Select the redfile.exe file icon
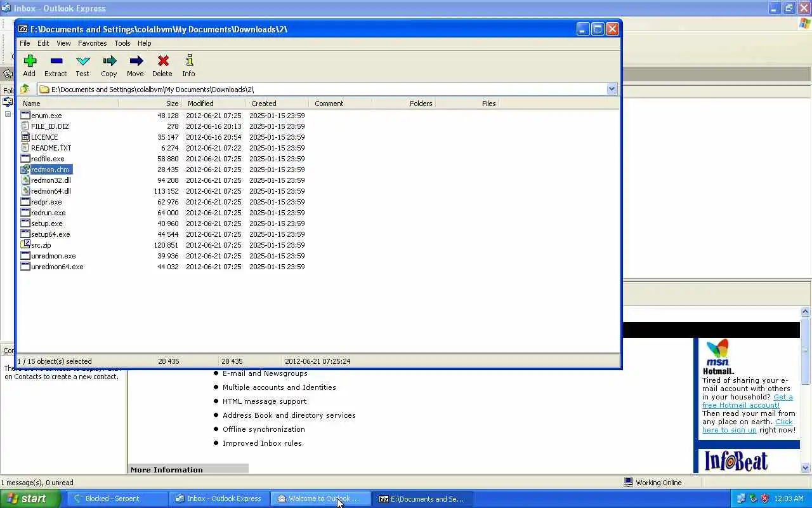Viewport: 812px width, 508px height. tap(25, 159)
